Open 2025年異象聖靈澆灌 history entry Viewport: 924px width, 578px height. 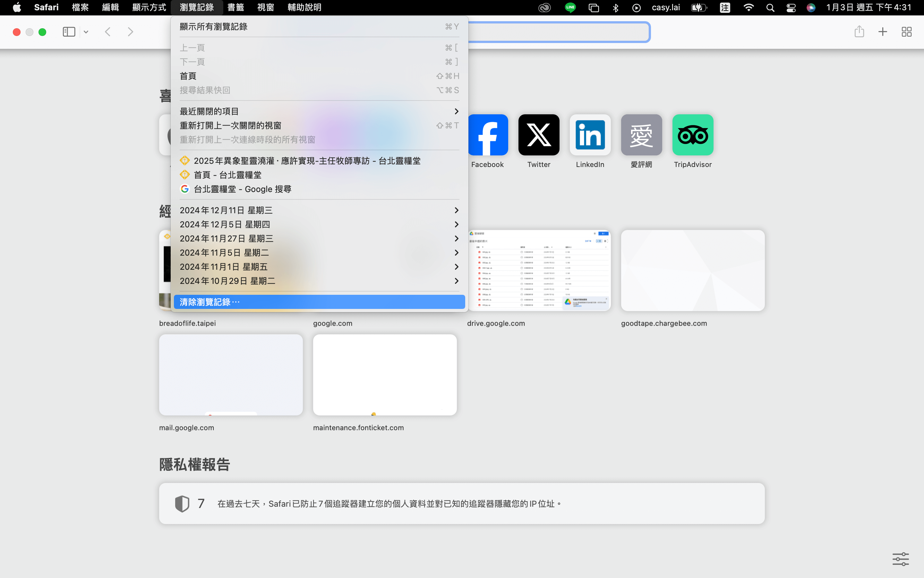319,161
